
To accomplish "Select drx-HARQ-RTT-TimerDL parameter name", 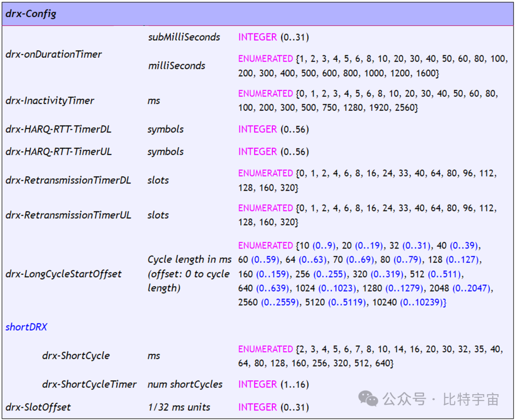I will tap(59, 129).
